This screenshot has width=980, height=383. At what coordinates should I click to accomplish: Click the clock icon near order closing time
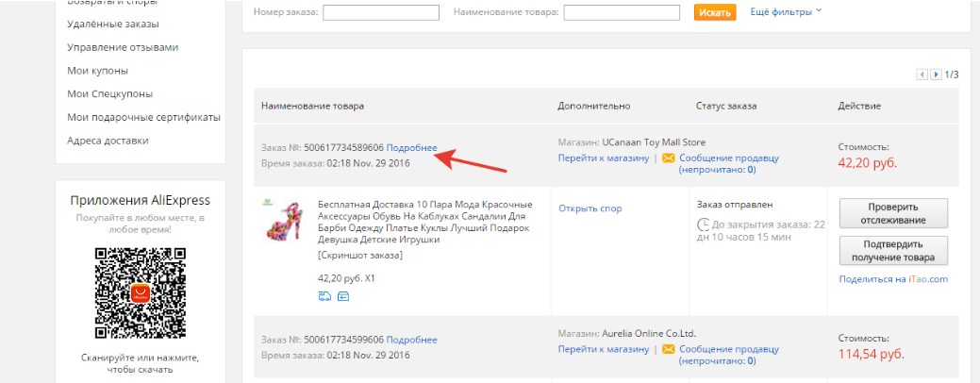(703, 225)
